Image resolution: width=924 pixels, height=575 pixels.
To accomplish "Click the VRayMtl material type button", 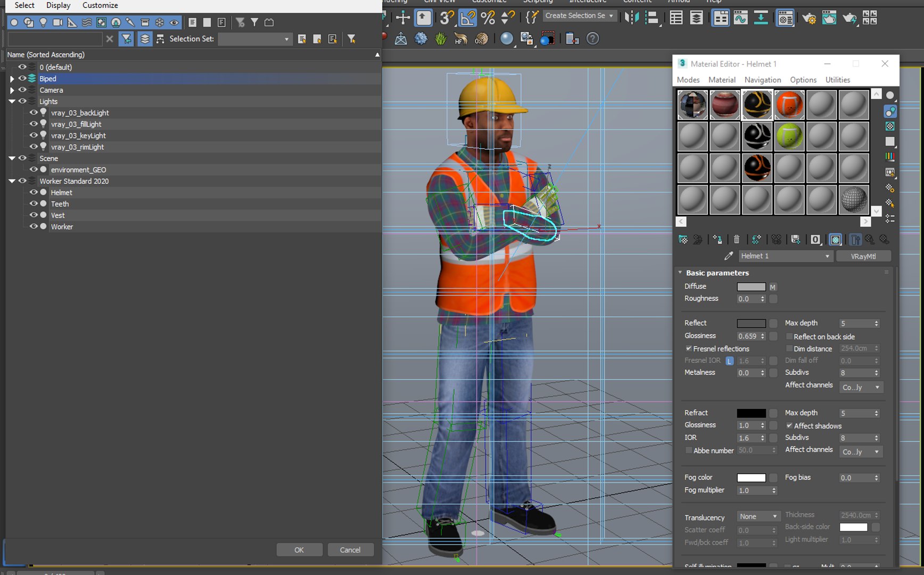I will pos(863,256).
